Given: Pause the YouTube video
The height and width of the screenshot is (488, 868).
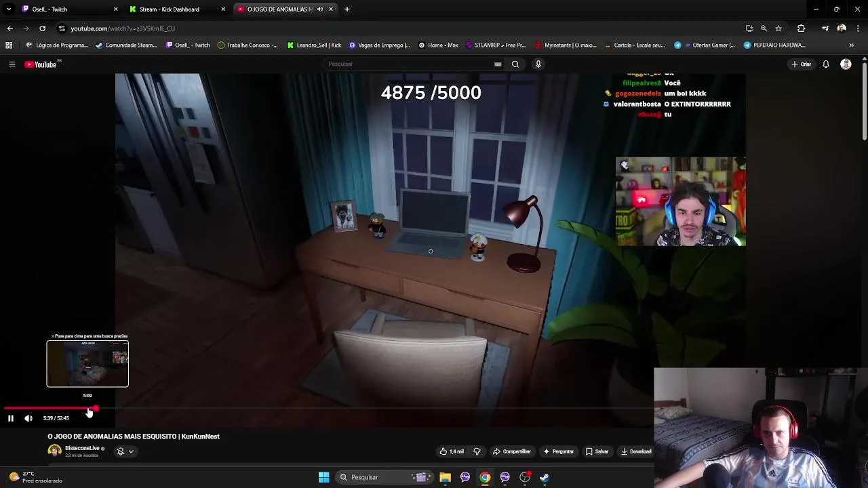Looking at the screenshot, I should [x=11, y=418].
